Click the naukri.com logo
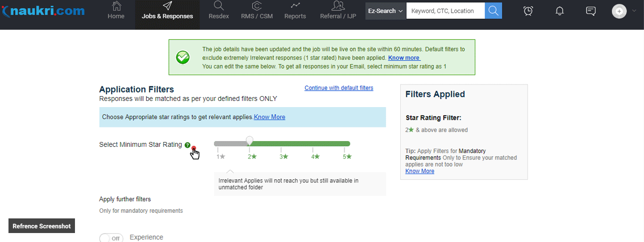Viewport: 644px width, 242px height. [43, 11]
